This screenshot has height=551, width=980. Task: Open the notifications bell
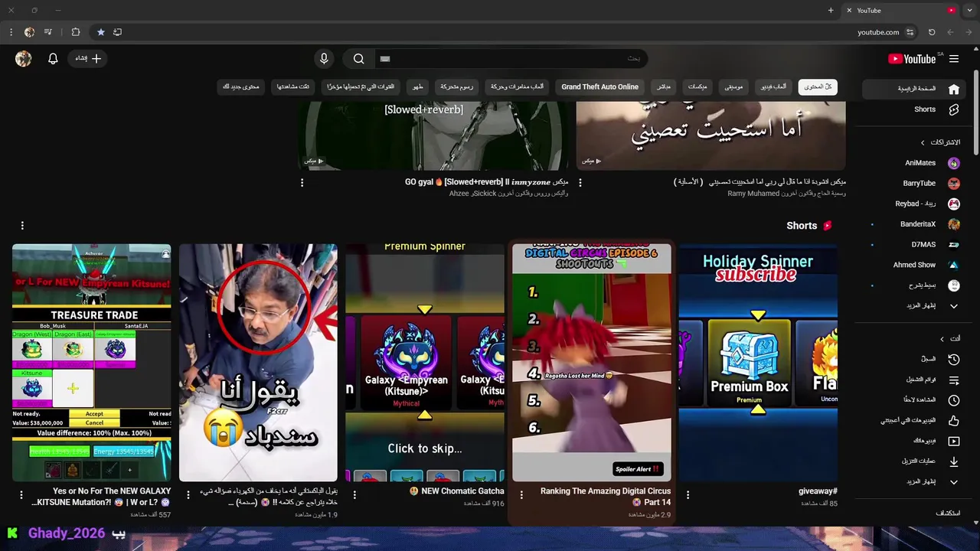[53, 59]
